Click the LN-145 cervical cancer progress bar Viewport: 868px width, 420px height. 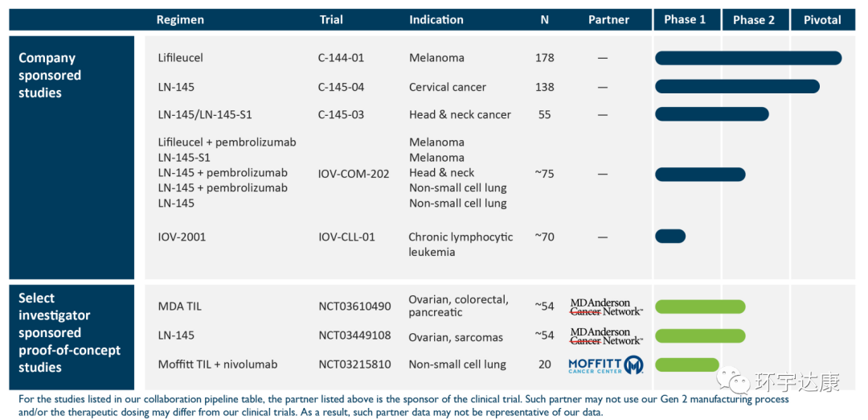(x=737, y=87)
